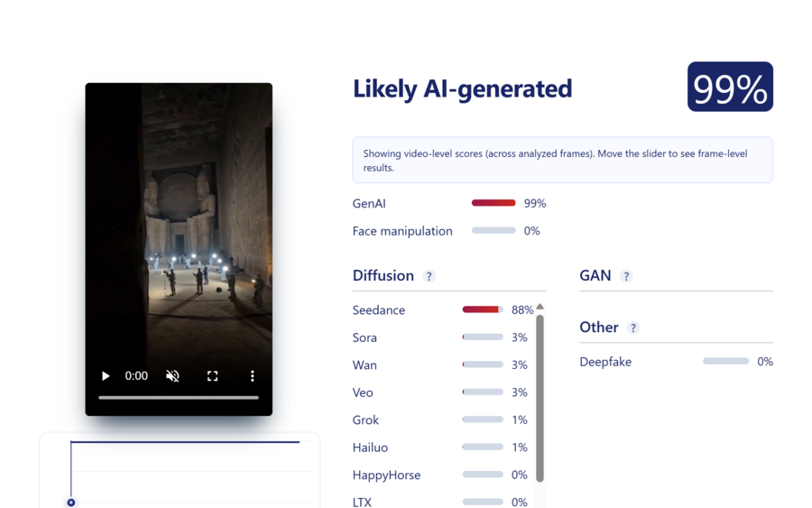Image resolution: width=812 pixels, height=508 pixels.
Task: Click the 'Hailuo' model label
Action: [x=370, y=448]
